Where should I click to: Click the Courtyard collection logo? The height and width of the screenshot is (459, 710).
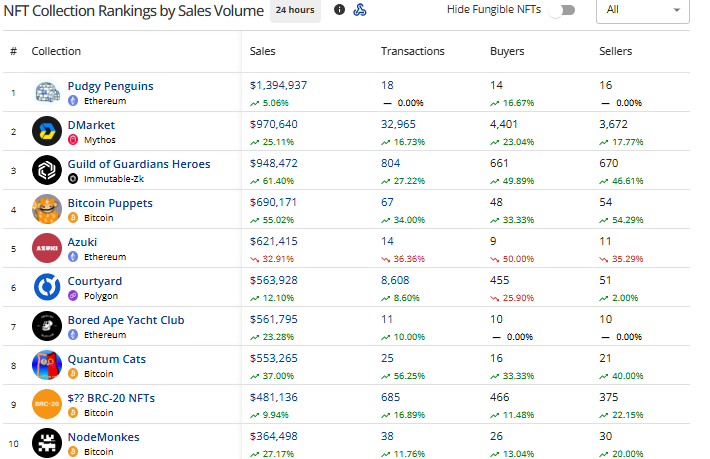(x=47, y=287)
